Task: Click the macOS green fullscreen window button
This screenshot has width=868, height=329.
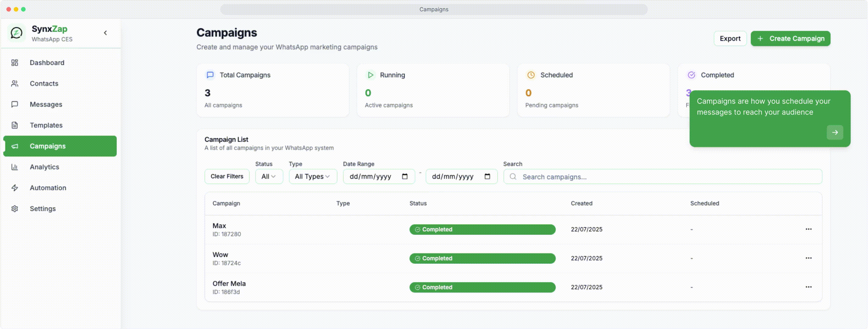Action: click(23, 9)
